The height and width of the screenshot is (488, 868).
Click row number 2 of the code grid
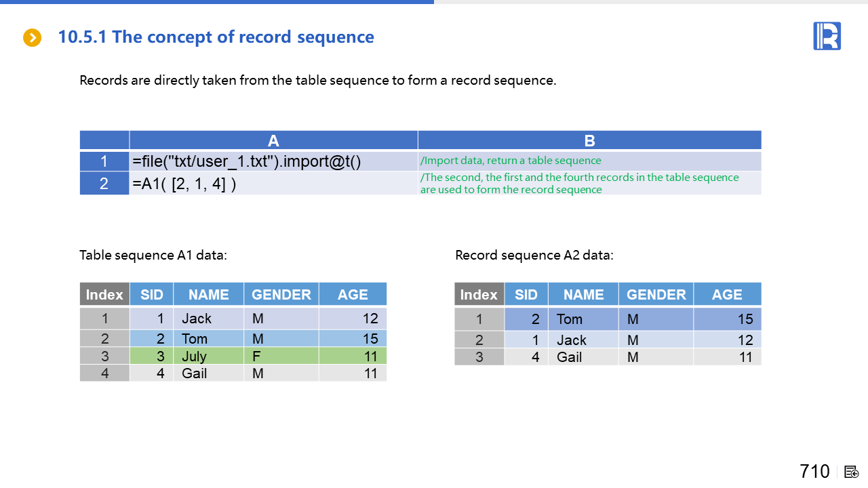click(x=104, y=184)
